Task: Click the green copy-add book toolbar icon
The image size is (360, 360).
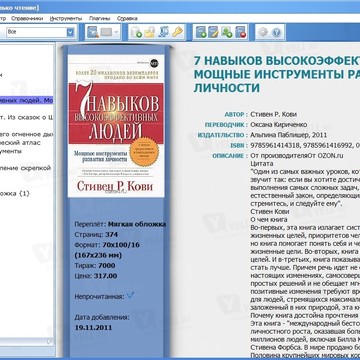Action: [x=227, y=32]
